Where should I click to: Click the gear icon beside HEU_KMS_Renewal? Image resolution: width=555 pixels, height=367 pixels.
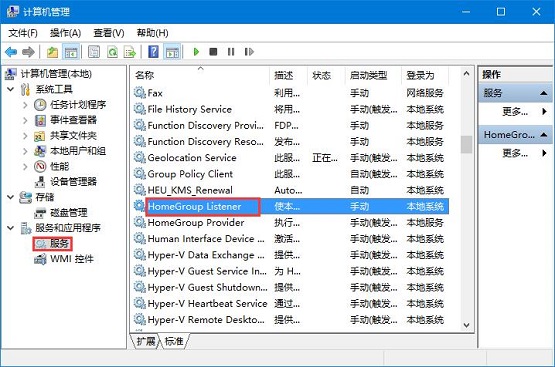139,190
